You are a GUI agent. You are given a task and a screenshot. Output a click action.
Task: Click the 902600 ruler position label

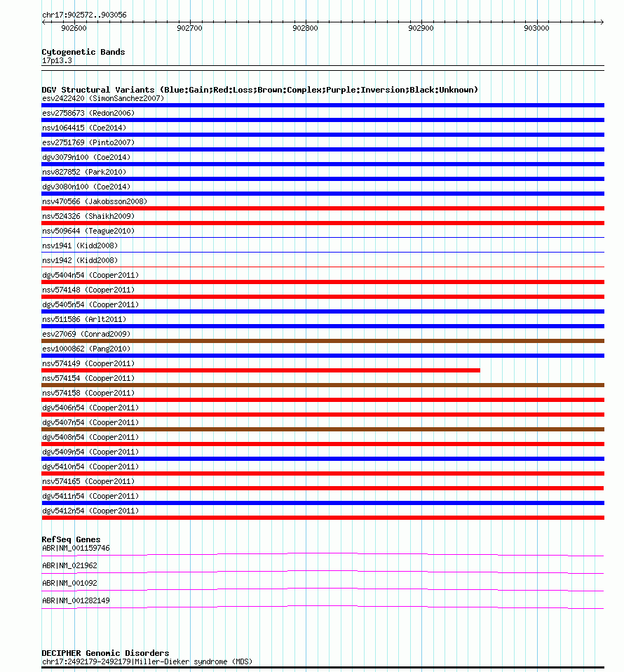pyautogui.click(x=74, y=28)
